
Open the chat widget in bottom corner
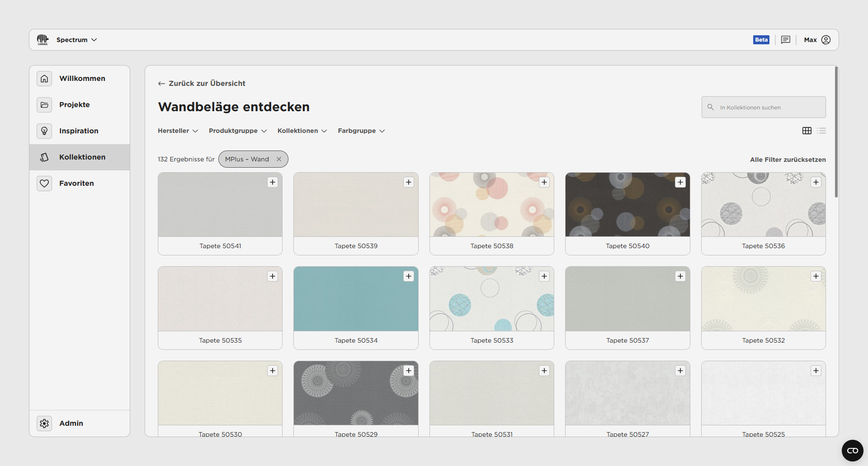852,450
